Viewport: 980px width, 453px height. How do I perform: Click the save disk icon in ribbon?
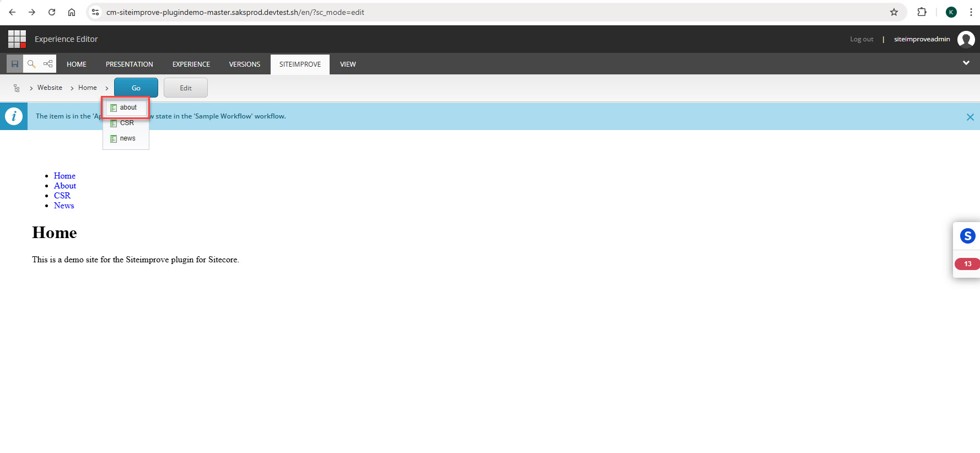coord(15,64)
